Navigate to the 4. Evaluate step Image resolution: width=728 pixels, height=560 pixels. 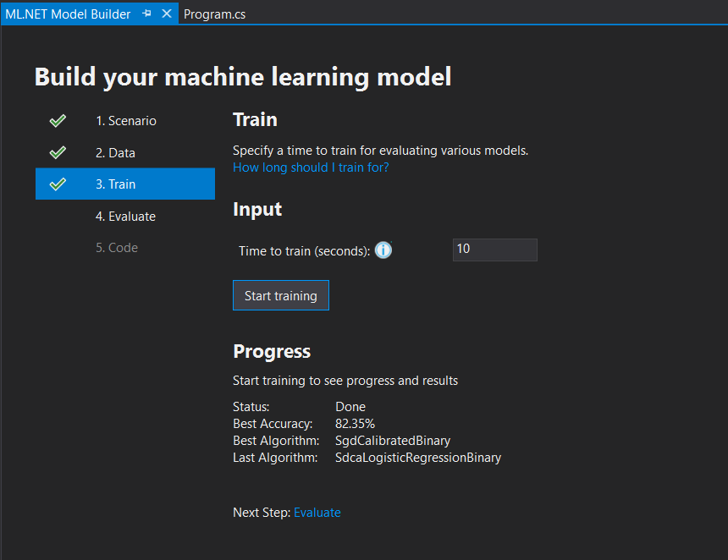click(126, 216)
